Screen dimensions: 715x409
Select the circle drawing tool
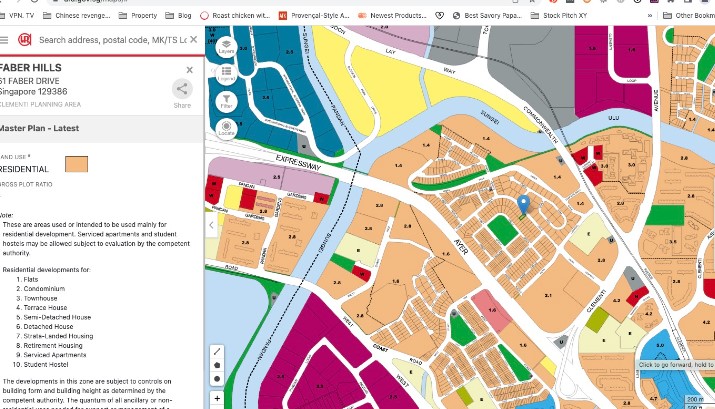point(217,380)
